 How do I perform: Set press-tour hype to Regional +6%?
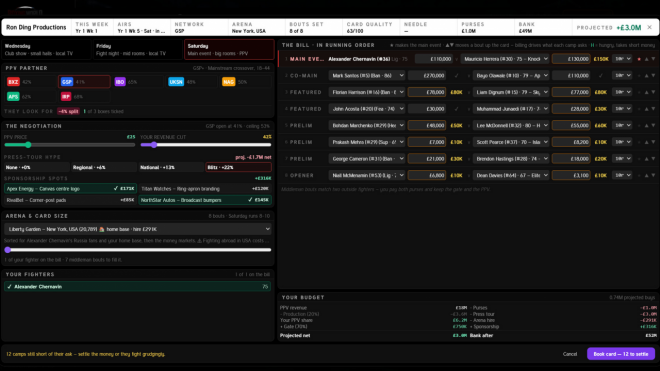pyautogui.click(x=104, y=167)
